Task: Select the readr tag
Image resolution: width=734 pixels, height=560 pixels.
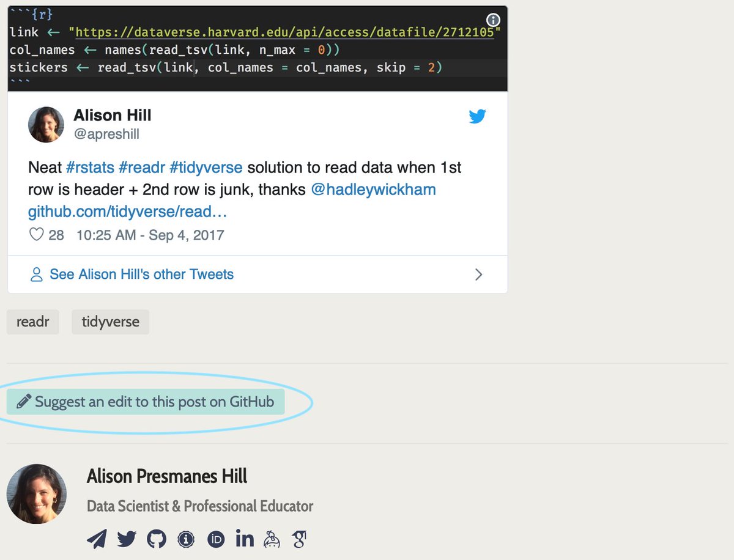Action: pos(33,322)
